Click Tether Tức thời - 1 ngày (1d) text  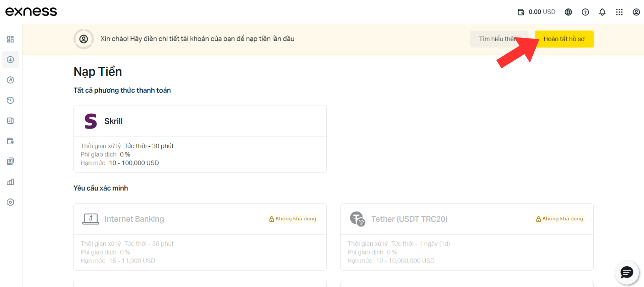point(421,244)
